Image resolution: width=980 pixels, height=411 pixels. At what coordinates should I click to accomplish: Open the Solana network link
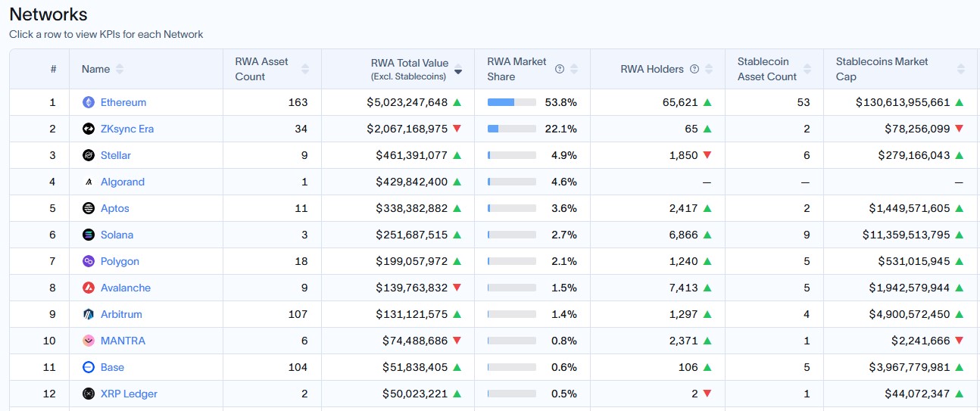[x=117, y=235]
